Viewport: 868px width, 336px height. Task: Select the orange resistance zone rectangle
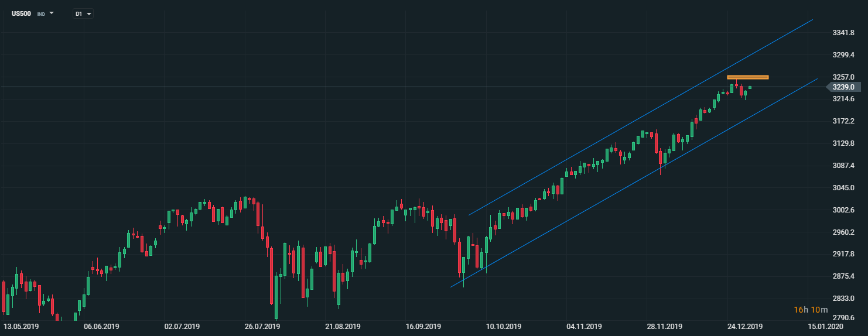747,77
